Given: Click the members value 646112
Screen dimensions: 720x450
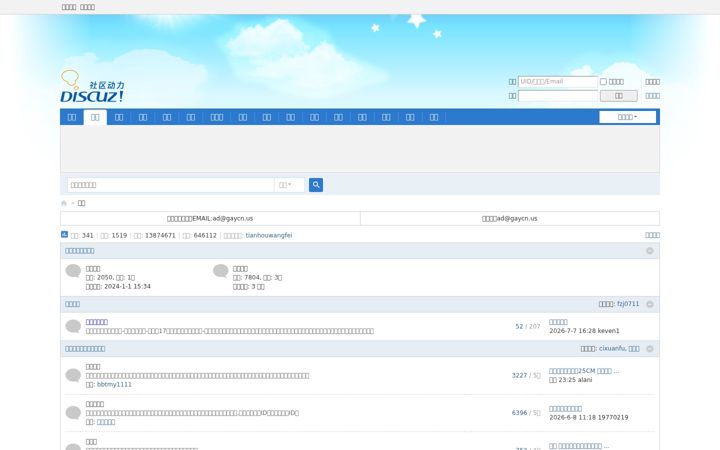Looking at the screenshot, I should (205, 236).
